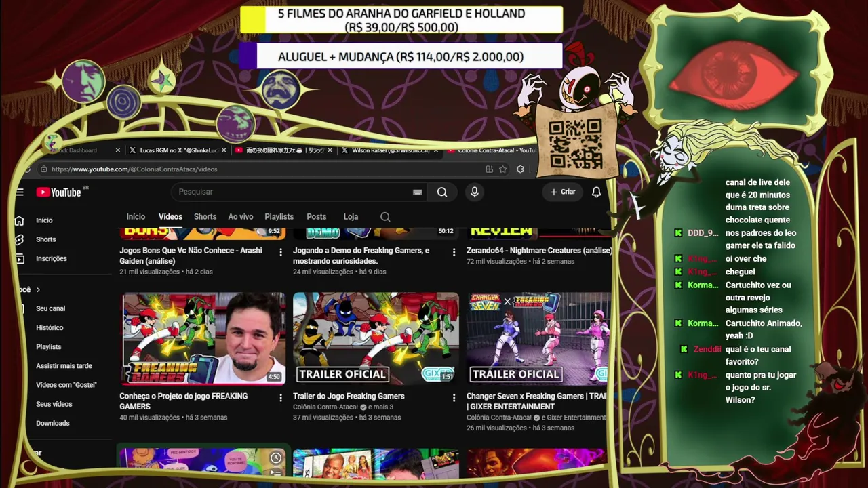Click the QR code on stream overlay
868x488 pixels.
click(575, 144)
